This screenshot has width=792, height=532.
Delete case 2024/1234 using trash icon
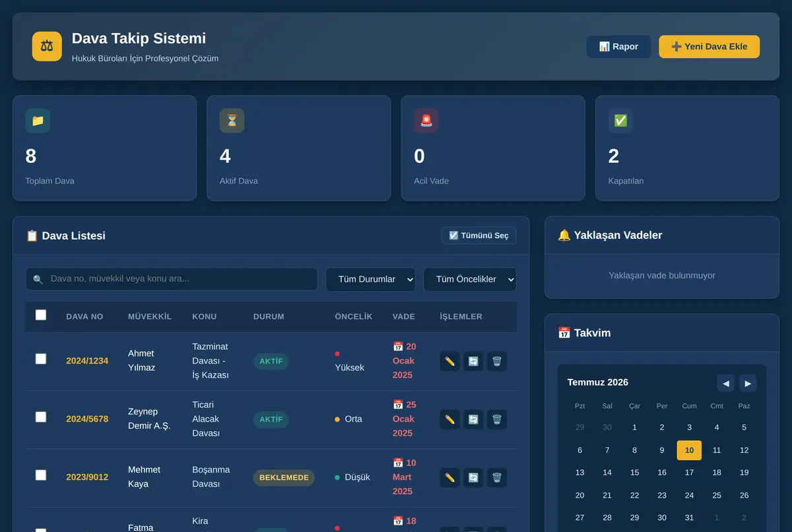497,361
